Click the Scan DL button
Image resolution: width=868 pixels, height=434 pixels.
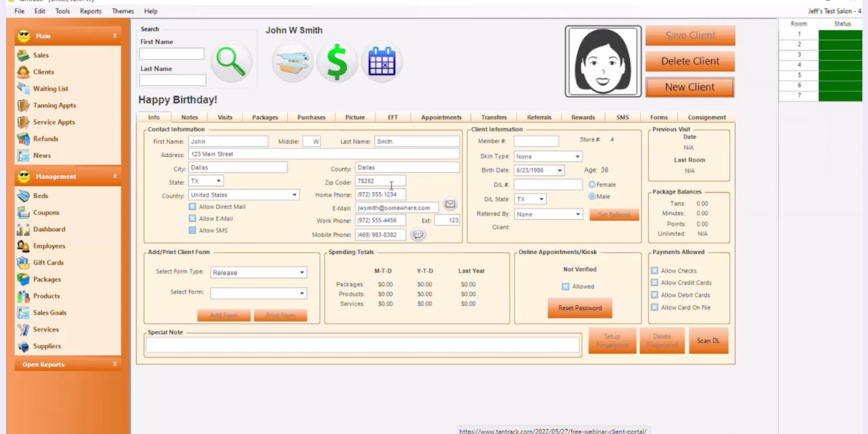[x=708, y=341]
